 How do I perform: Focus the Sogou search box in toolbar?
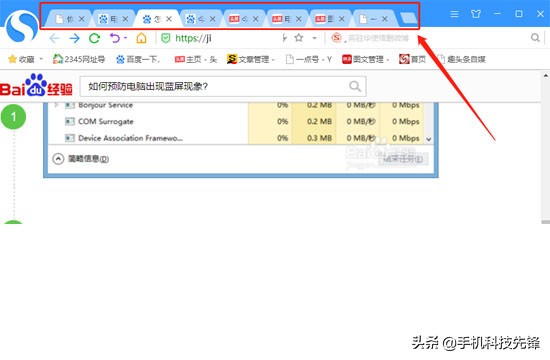(435, 38)
